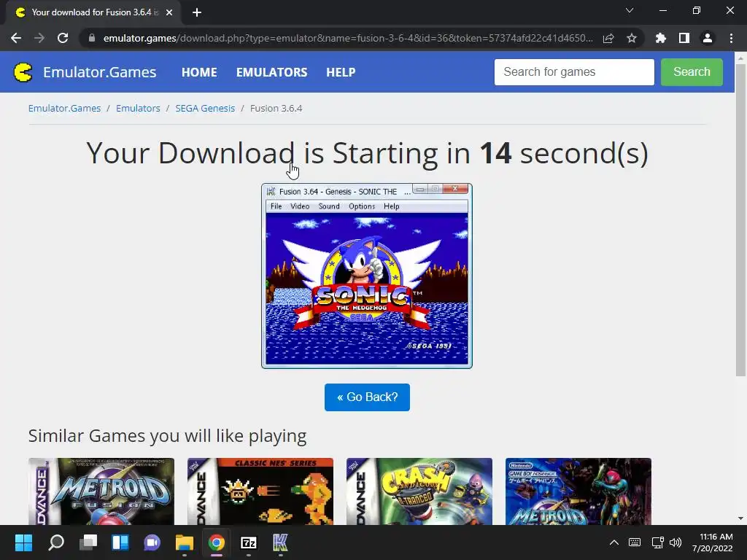Click the Emulators breadcrumb link

[x=138, y=109]
